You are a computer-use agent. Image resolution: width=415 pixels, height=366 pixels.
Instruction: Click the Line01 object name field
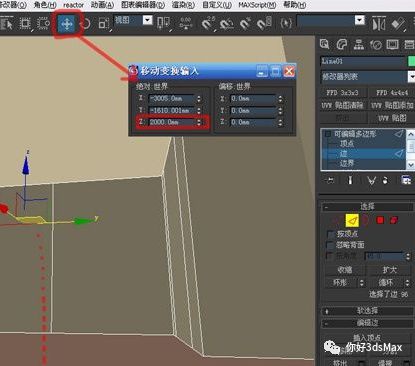point(363,61)
